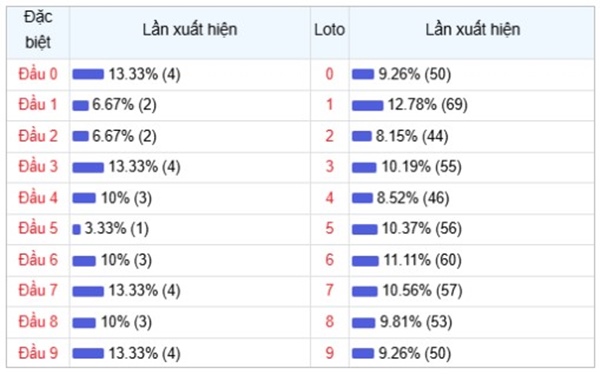
Task: Select Loto number 8
Action: (329, 322)
